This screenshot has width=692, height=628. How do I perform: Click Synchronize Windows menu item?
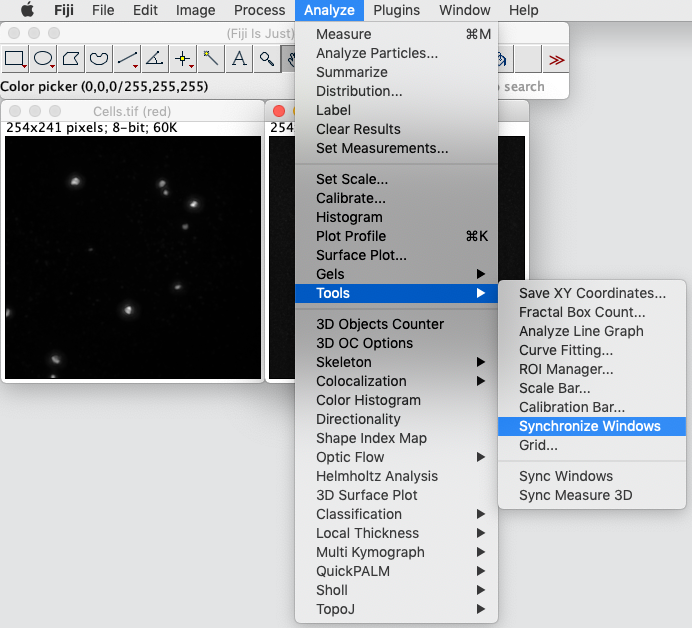tap(592, 426)
